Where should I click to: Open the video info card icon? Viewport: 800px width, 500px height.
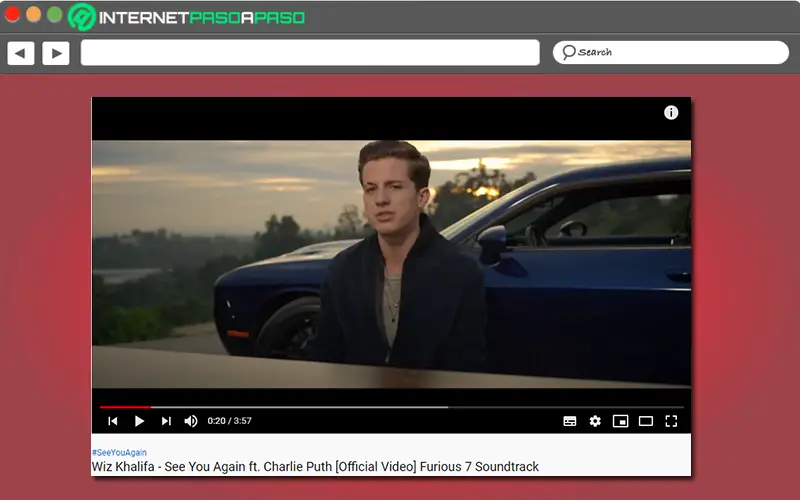pyautogui.click(x=671, y=112)
